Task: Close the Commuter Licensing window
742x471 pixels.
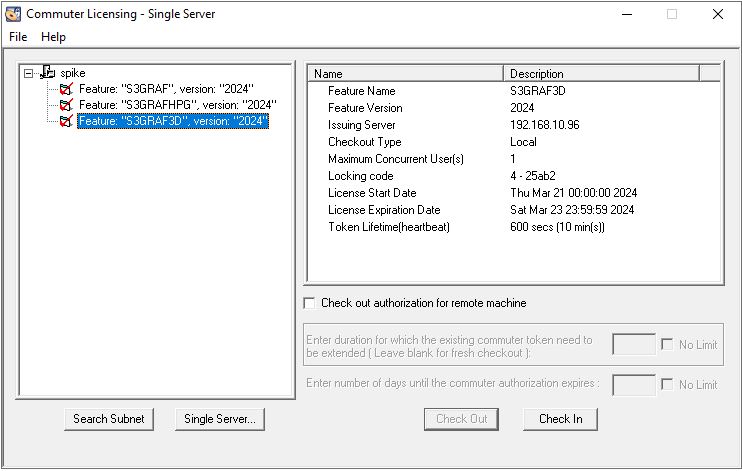Action: point(717,14)
